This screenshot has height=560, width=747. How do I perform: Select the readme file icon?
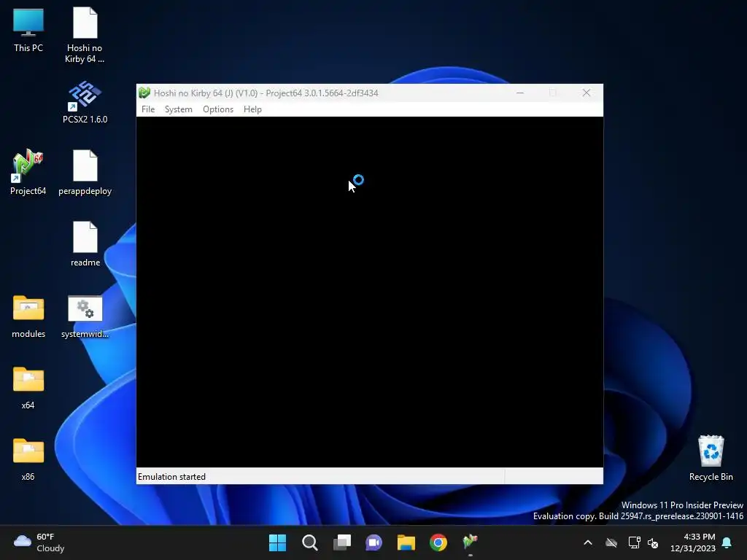85,244
